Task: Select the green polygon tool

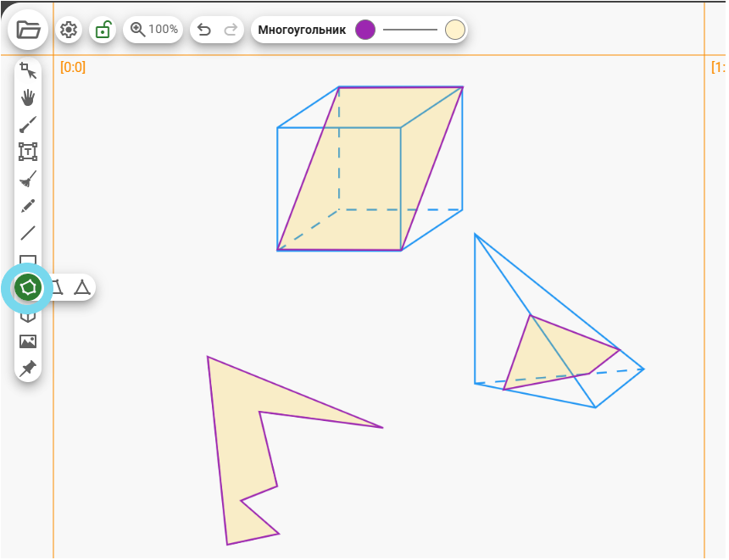Action: 29,287
